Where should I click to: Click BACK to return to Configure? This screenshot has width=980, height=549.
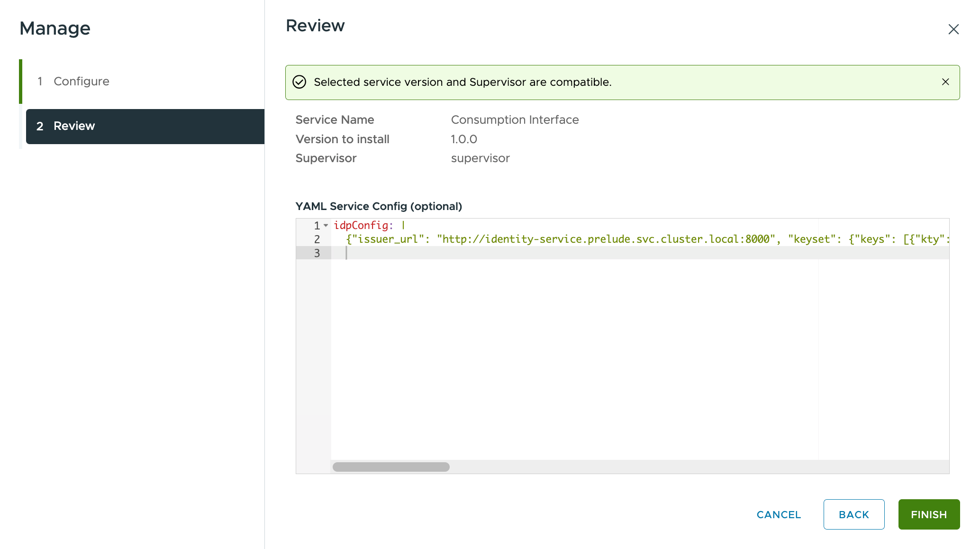(853, 513)
